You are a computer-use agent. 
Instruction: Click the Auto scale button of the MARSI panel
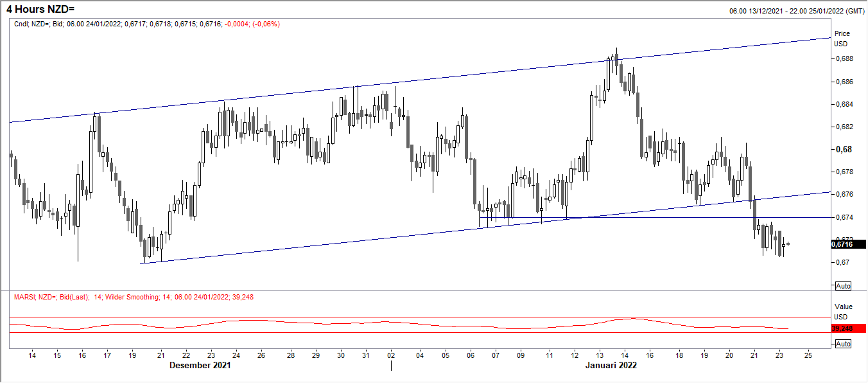842,344
